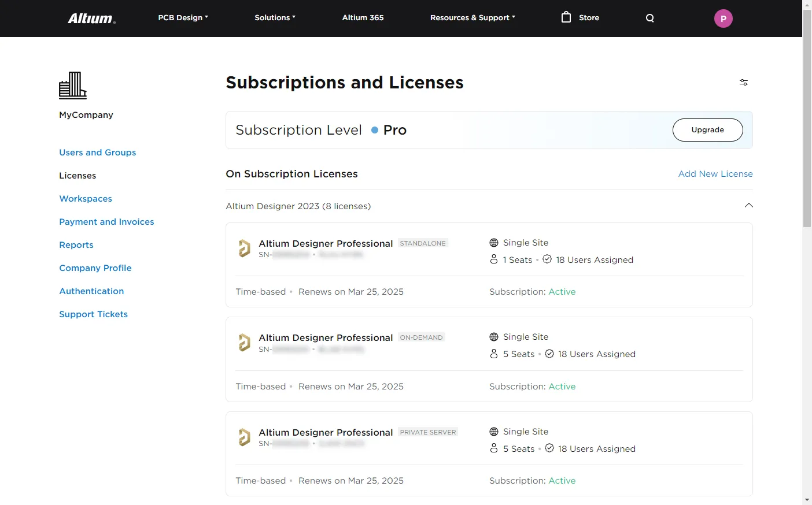Click 'Renews on Mar 25, 2025' on Private Server license

pyautogui.click(x=351, y=481)
